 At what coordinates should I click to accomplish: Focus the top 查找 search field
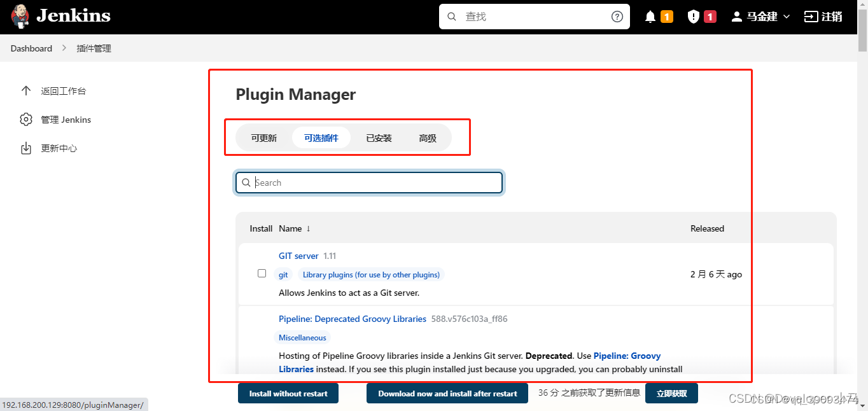coord(535,17)
